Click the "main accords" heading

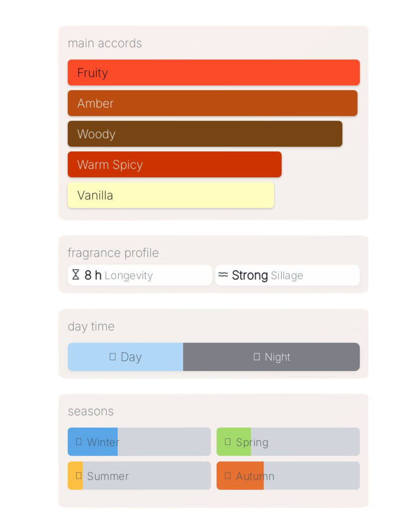click(x=105, y=43)
